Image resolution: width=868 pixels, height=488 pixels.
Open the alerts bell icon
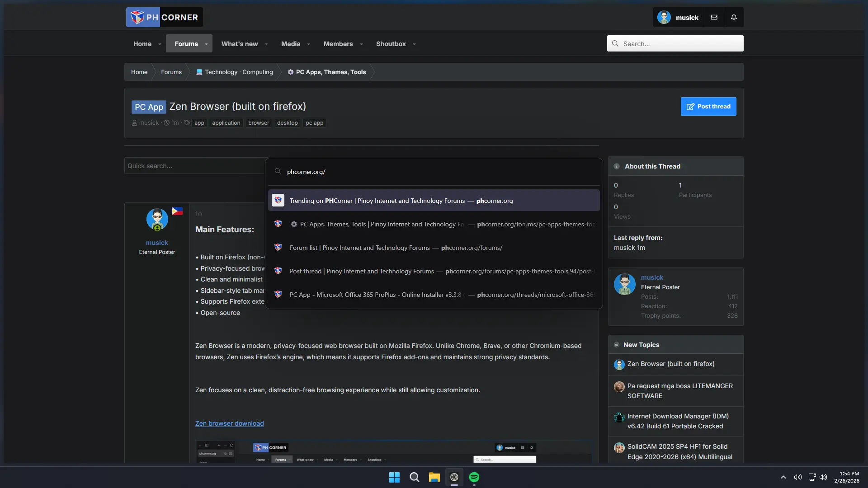coord(734,17)
